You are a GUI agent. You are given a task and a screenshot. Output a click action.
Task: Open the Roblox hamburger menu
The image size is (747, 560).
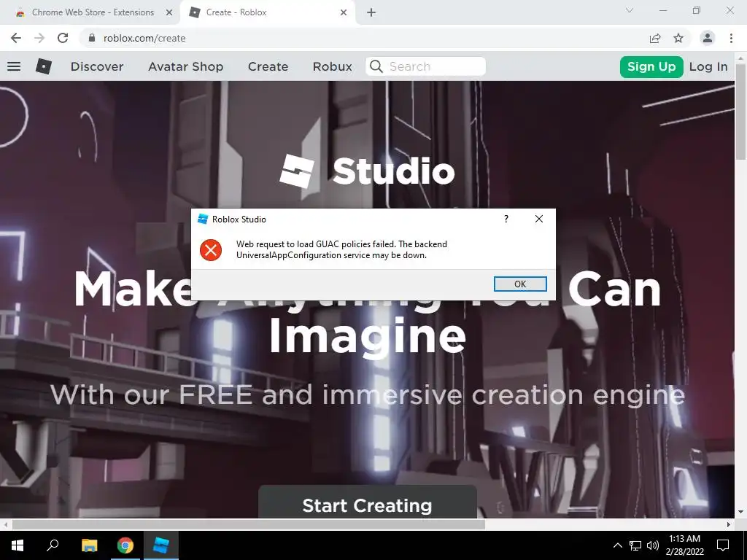coord(14,66)
